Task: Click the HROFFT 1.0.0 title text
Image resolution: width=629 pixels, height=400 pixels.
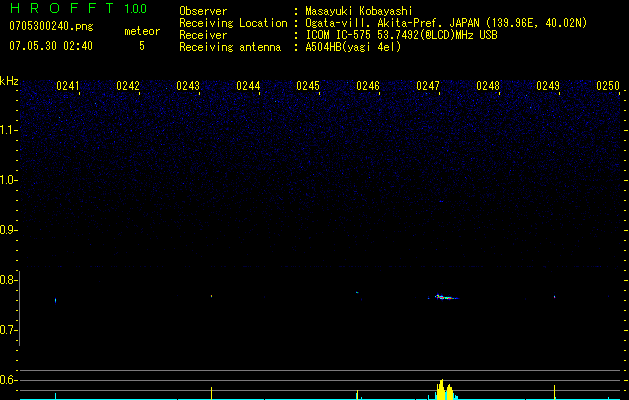Action: (x=78, y=8)
